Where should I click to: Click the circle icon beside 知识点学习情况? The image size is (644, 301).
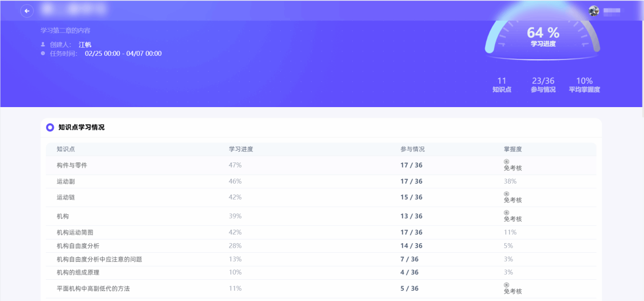point(50,127)
